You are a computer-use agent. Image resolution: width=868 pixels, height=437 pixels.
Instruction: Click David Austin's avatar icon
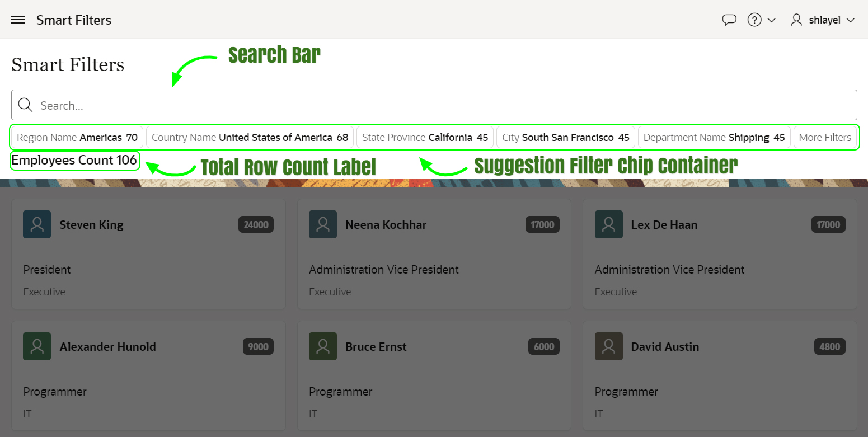(609, 346)
